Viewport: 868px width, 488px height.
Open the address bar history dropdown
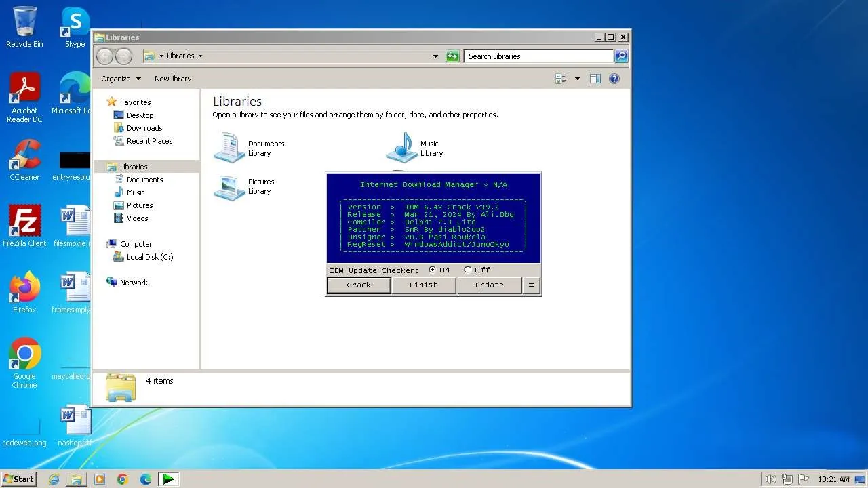(x=435, y=56)
